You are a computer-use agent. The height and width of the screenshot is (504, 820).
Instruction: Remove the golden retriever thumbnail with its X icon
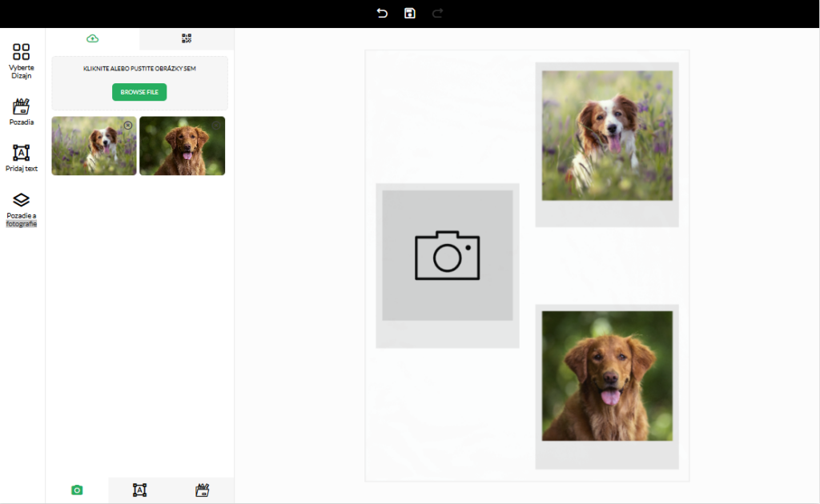(x=216, y=126)
